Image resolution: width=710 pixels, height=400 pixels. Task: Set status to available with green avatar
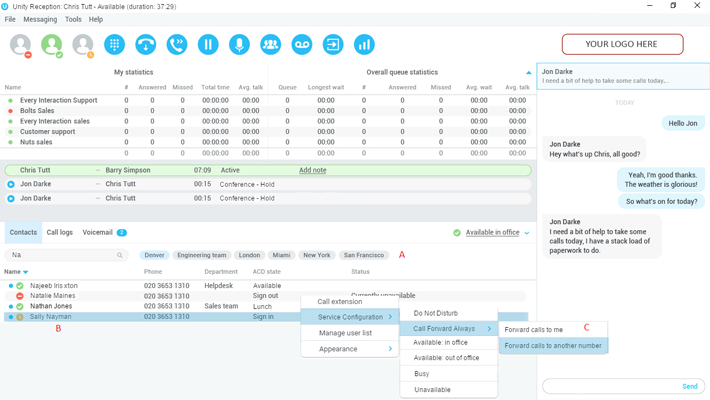52,44
